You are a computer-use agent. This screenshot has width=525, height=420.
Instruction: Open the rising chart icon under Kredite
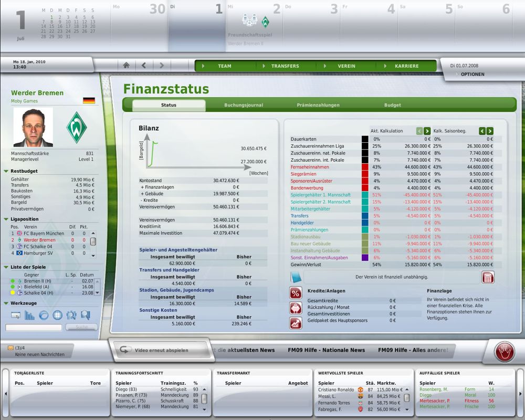coord(296,323)
